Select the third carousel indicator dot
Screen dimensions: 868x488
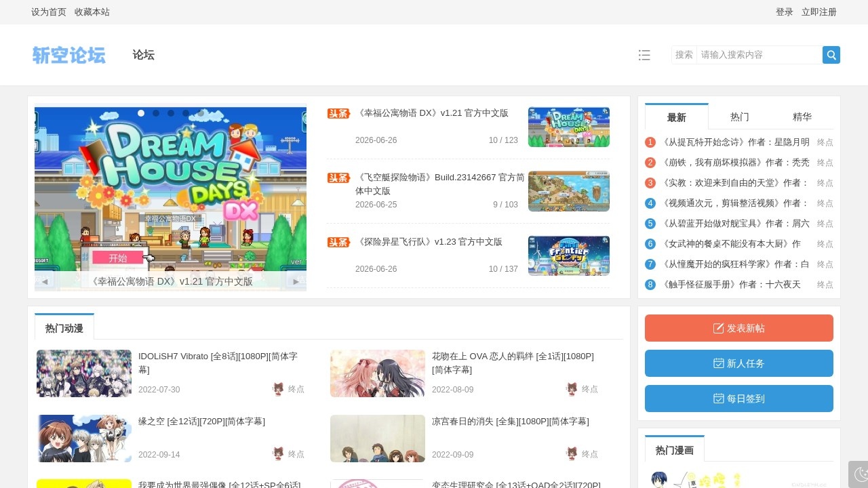(x=171, y=113)
